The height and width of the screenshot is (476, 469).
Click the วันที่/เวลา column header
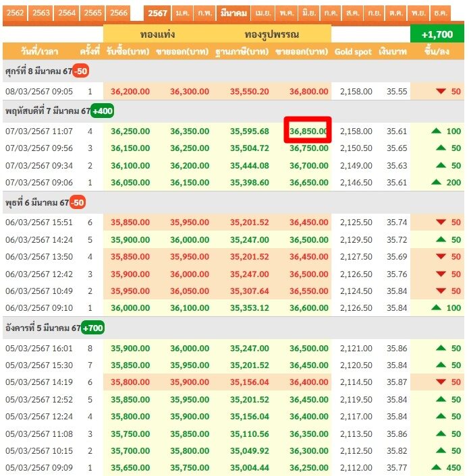click(x=40, y=51)
